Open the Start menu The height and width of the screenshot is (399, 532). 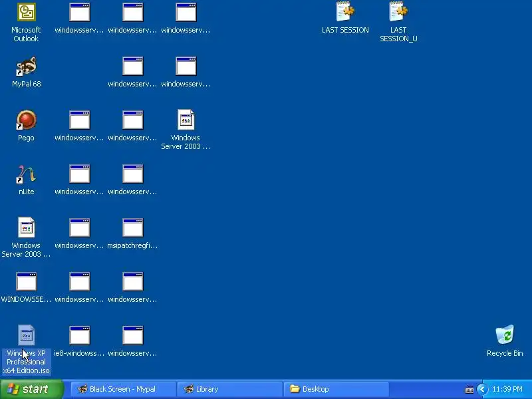click(x=31, y=389)
